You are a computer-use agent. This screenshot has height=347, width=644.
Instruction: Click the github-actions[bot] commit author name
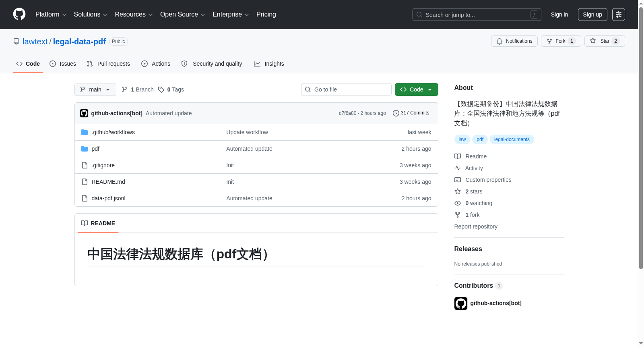117,113
